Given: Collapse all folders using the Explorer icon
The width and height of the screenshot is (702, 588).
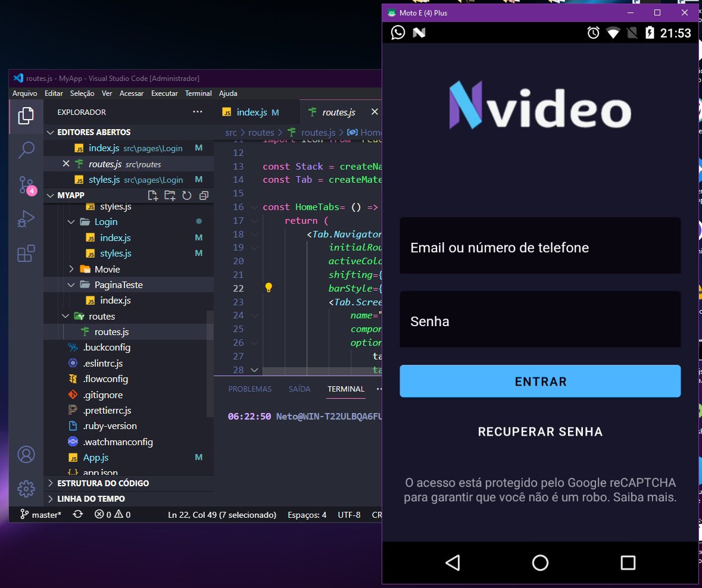Looking at the screenshot, I should point(203,195).
